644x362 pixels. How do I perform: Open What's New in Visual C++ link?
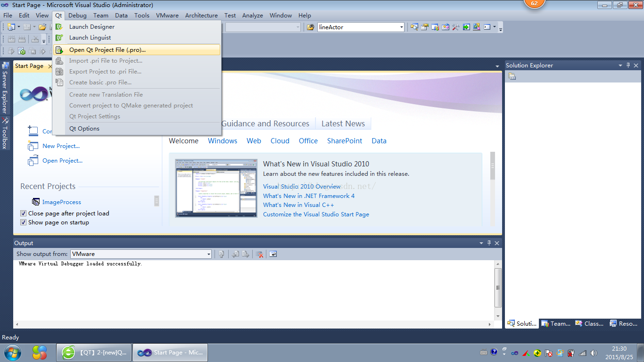(x=298, y=205)
